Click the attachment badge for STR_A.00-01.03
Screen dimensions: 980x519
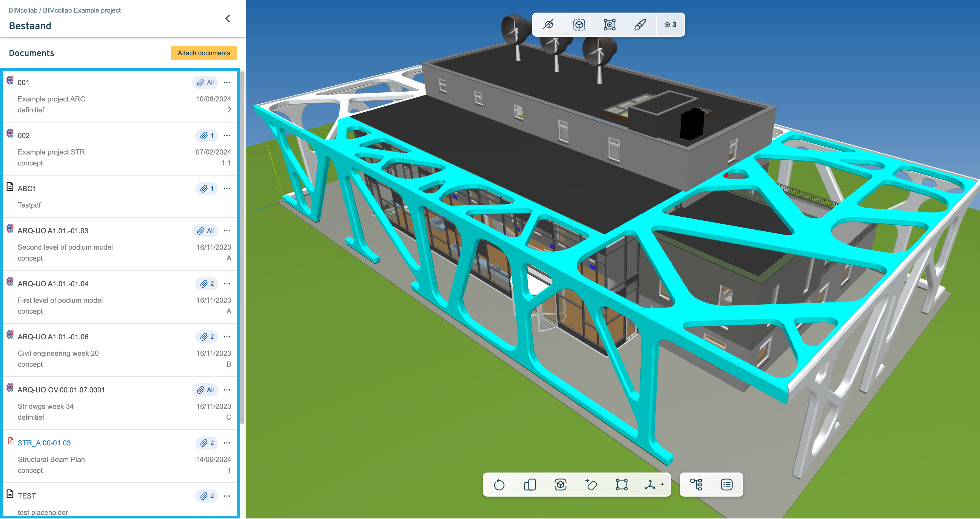click(x=206, y=443)
